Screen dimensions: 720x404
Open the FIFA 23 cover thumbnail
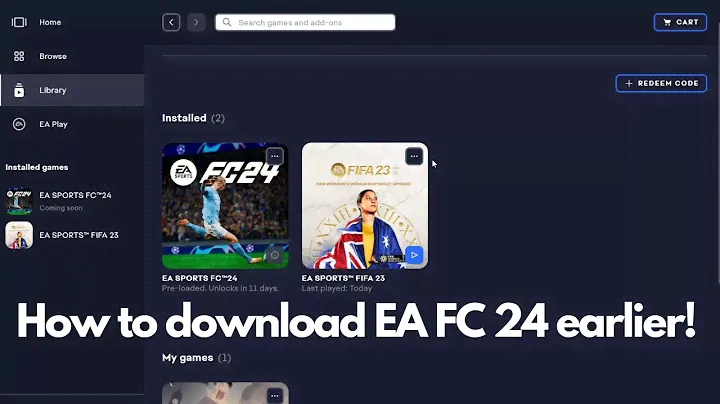[x=365, y=206]
